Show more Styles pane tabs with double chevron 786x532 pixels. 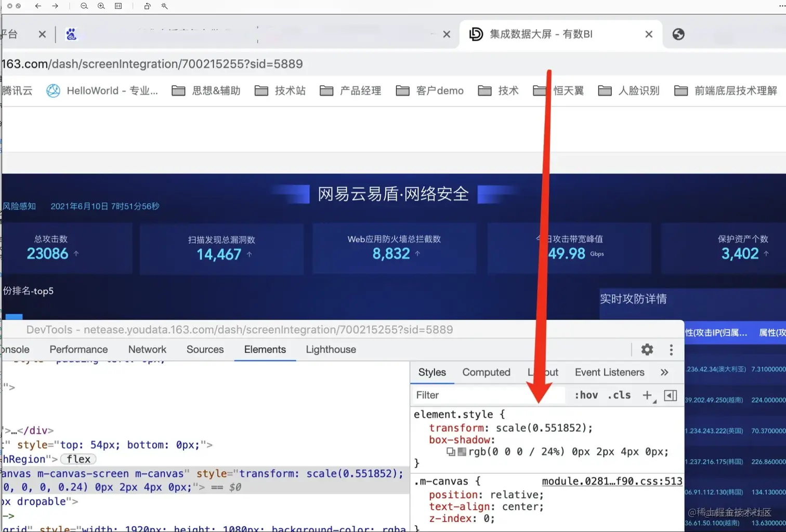pos(664,373)
